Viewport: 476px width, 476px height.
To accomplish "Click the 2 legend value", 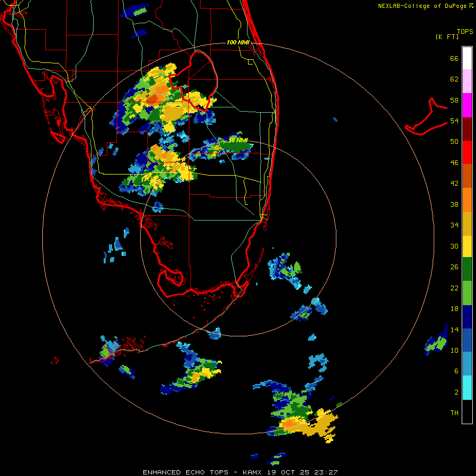I will pos(456,392).
